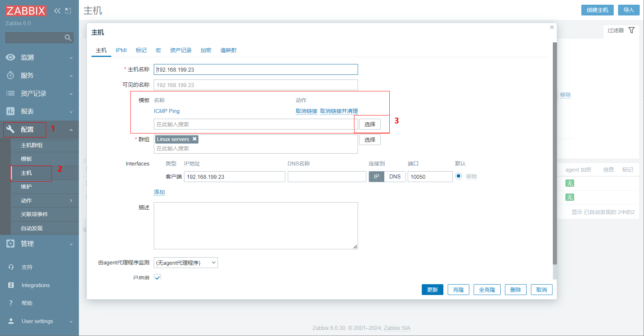The image size is (644, 336).
Task: Open 主机群组 in sidebar
Action: tap(45, 145)
